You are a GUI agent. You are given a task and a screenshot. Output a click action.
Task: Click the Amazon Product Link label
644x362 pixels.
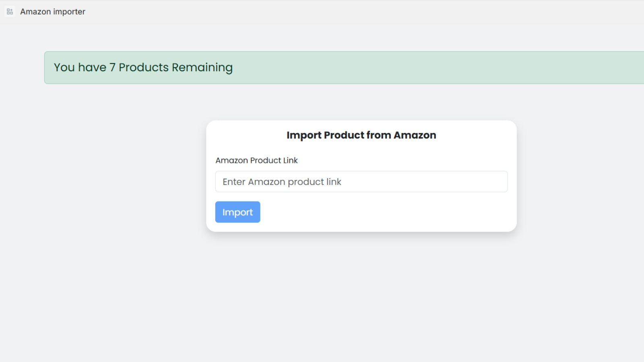(x=256, y=160)
